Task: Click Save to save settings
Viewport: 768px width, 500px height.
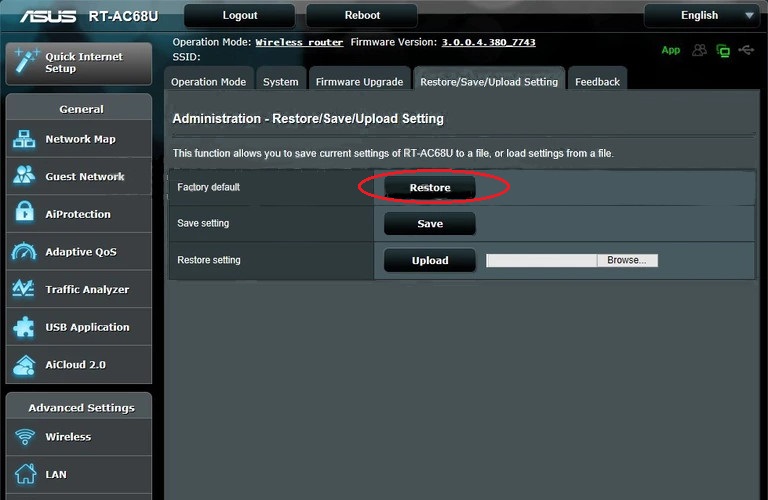Action: coord(430,224)
